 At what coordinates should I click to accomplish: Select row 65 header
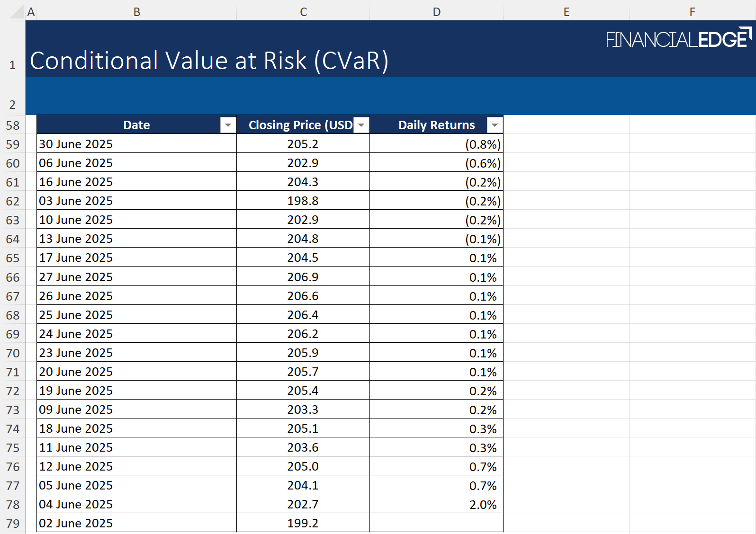tap(13, 258)
